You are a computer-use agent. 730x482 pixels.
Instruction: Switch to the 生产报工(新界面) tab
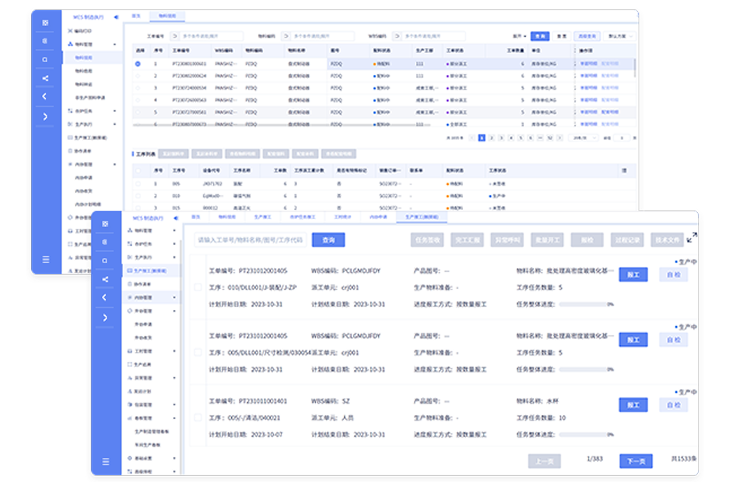(x=420, y=216)
